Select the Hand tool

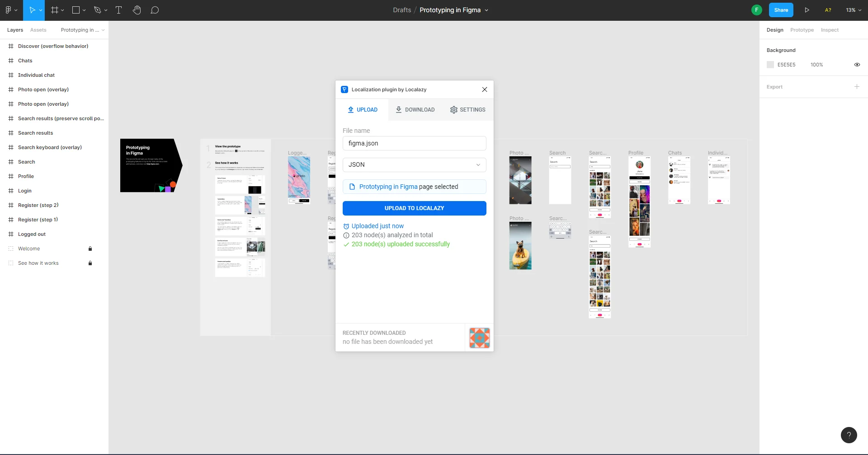137,10
